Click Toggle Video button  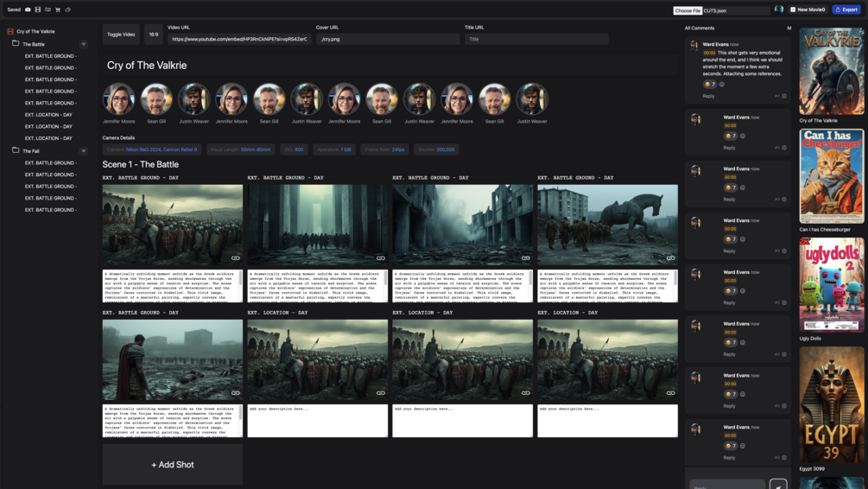[x=121, y=35]
